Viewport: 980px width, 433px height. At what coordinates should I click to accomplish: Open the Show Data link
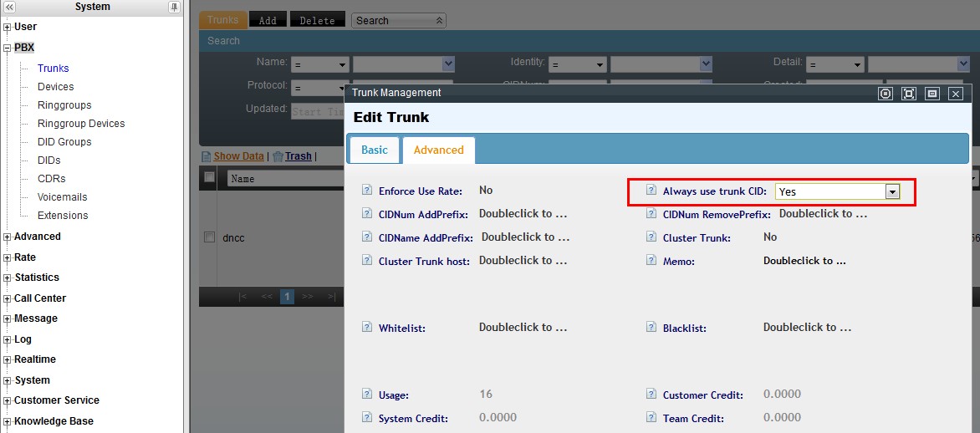pyautogui.click(x=238, y=156)
